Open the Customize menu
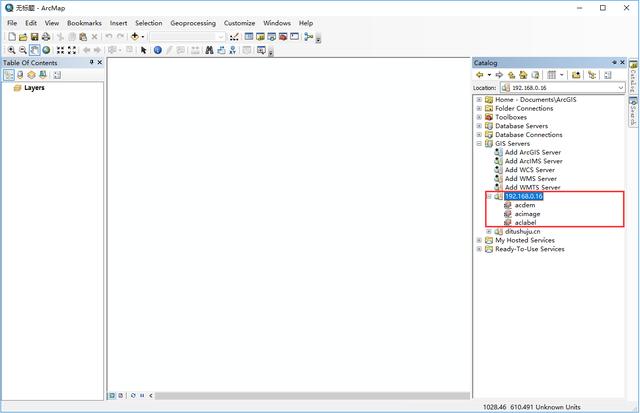This screenshot has height=413, width=640. [239, 23]
